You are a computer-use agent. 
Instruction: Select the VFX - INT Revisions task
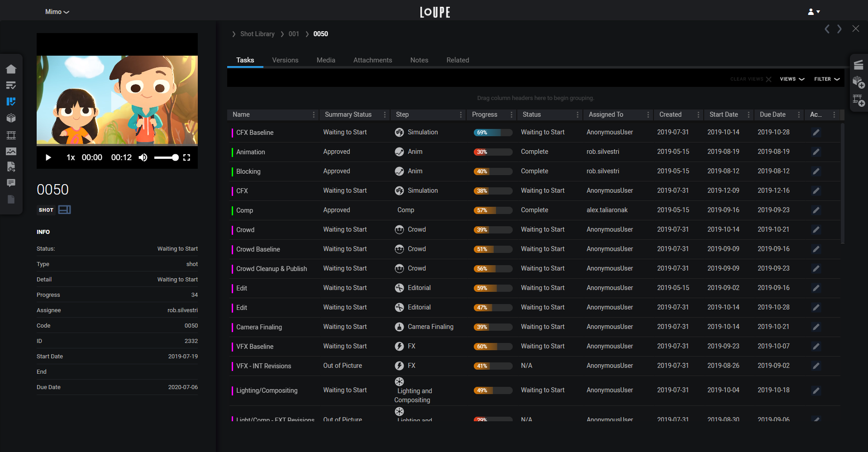(263, 366)
